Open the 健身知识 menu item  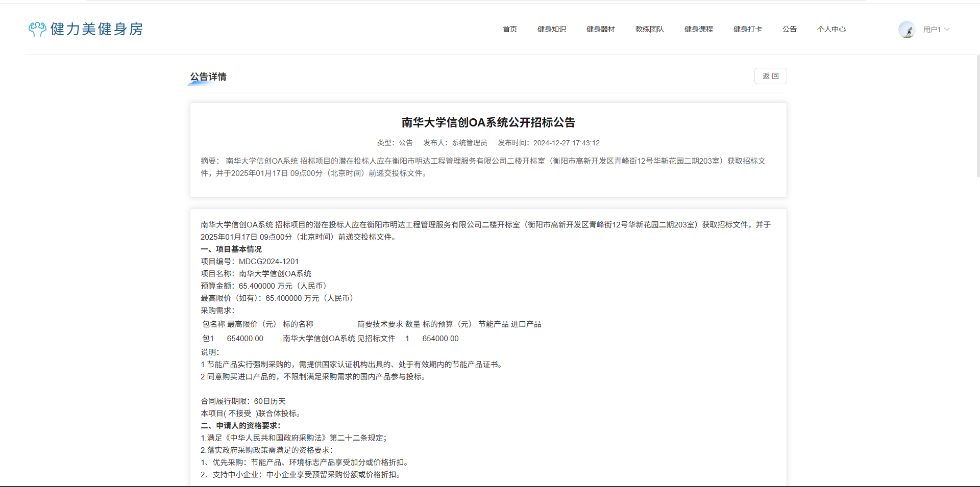(551, 29)
